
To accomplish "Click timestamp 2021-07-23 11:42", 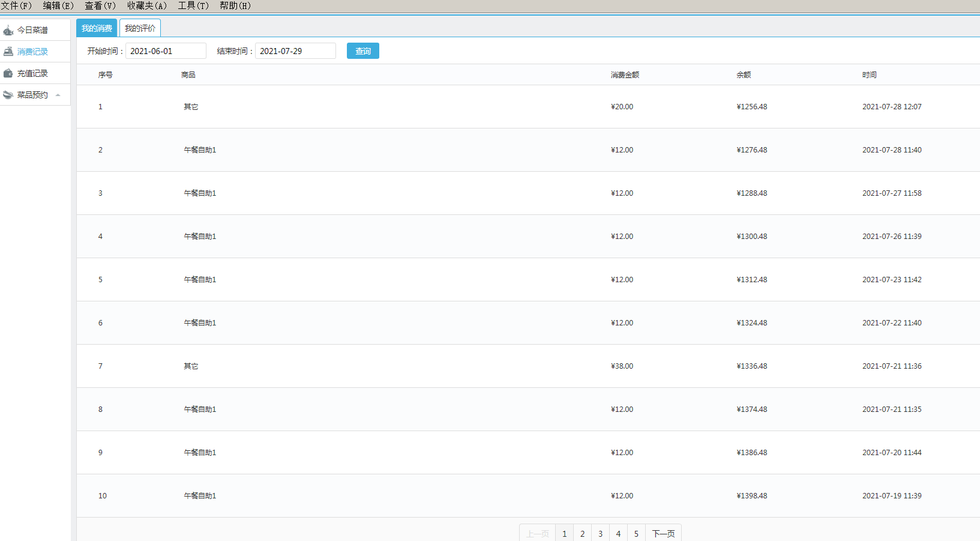I will click(x=892, y=280).
